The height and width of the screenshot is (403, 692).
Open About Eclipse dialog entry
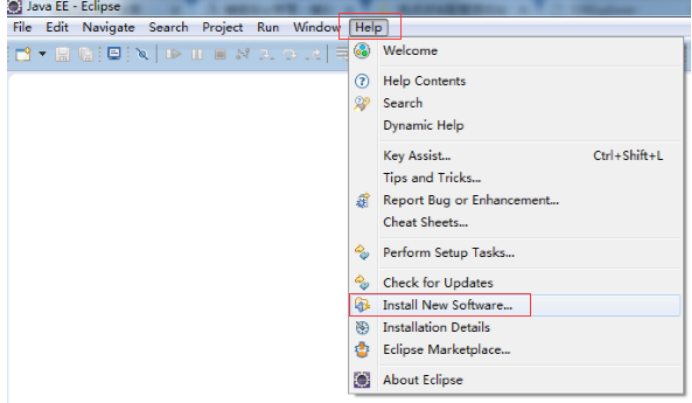coord(422,380)
